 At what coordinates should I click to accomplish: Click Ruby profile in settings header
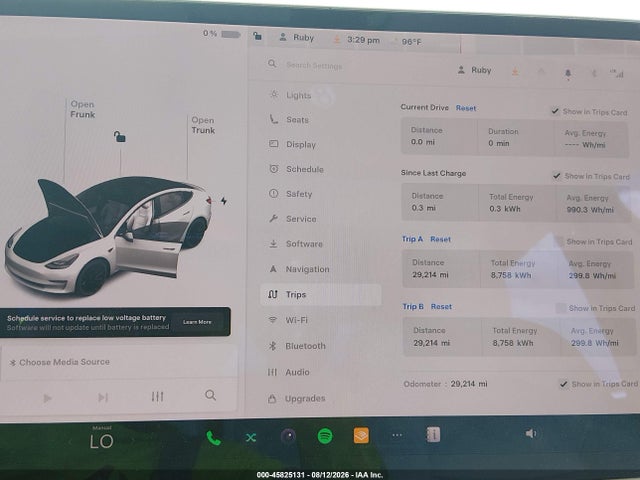point(474,70)
